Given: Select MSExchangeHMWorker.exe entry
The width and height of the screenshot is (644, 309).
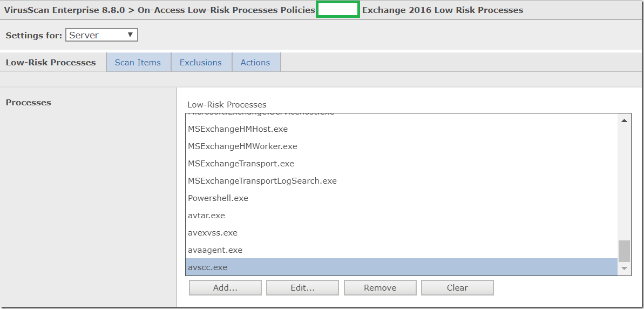Looking at the screenshot, I should [401, 146].
